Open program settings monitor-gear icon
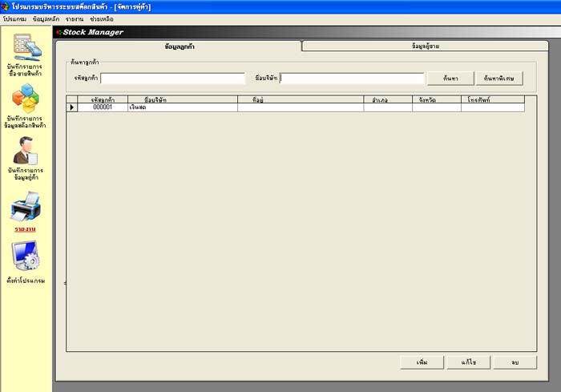This screenshot has height=392, width=561. point(25,257)
